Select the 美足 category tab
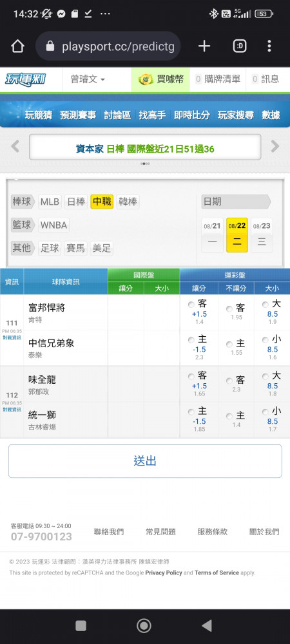The height and width of the screenshot is (644, 290). (x=101, y=248)
